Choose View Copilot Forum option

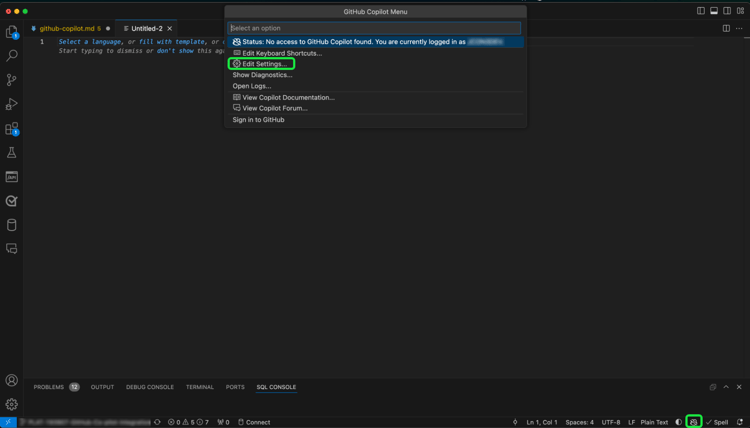click(x=375, y=109)
